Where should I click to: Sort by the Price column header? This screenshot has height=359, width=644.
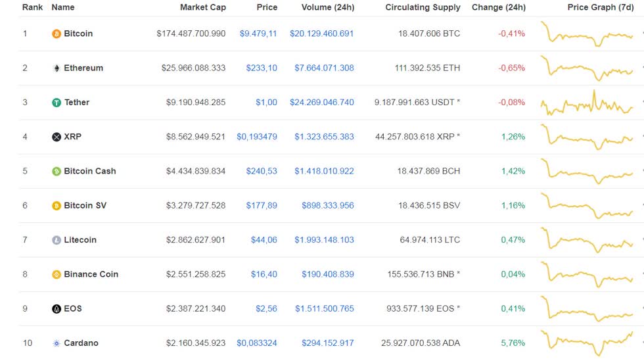pos(267,7)
